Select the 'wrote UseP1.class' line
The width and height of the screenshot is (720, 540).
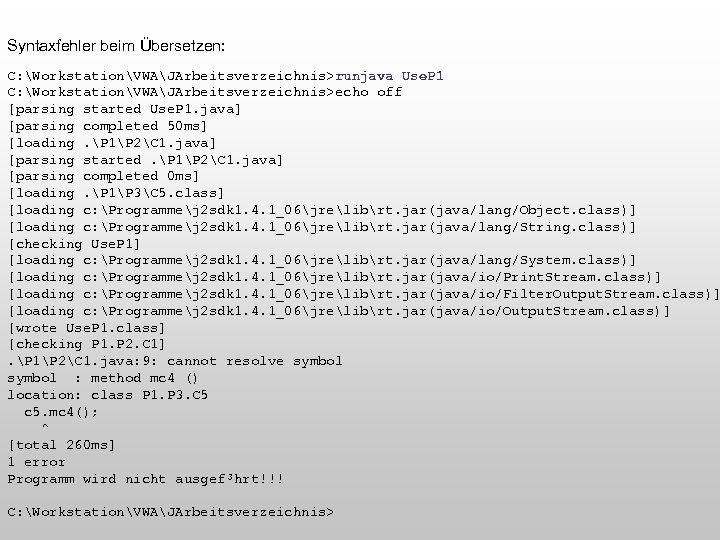(86, 327)
